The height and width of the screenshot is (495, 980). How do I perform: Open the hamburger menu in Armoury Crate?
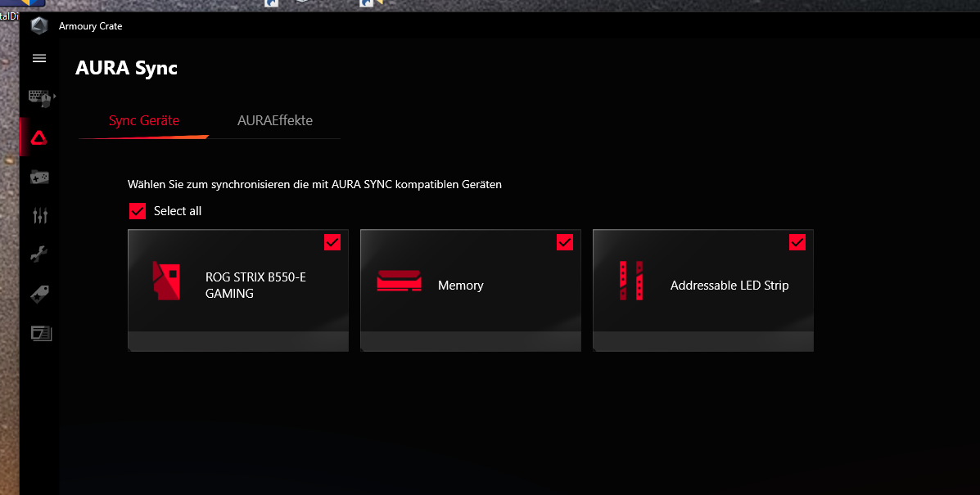[38, 59]
